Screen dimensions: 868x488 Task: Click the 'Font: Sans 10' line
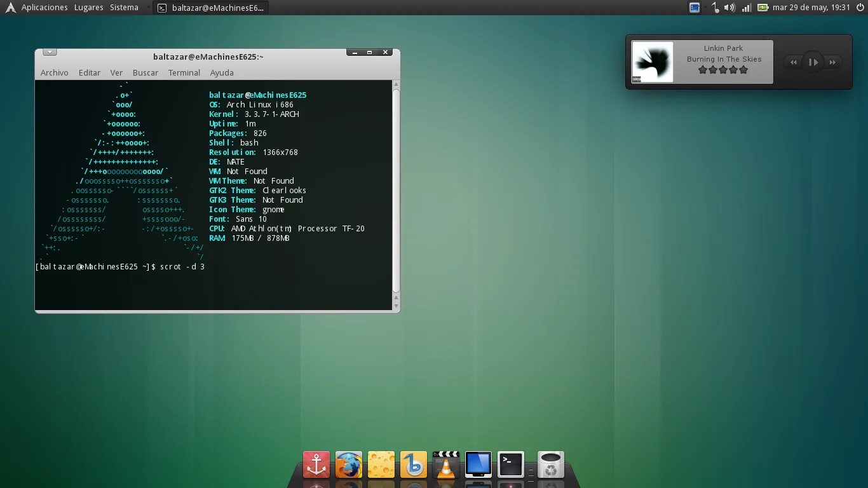coord(238,219)
